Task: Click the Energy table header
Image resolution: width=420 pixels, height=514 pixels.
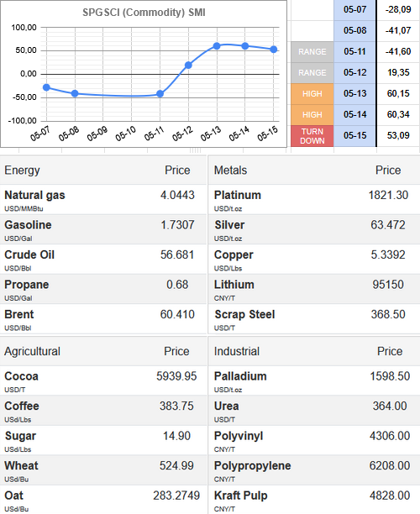Action: (x=22, y=170)
